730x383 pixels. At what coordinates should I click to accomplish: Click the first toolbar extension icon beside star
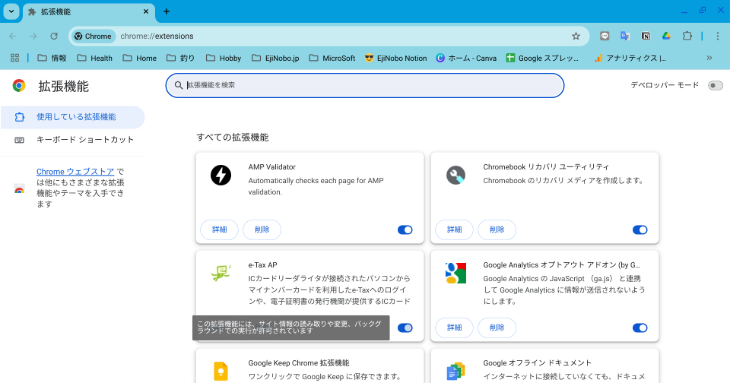pos(604,36)
